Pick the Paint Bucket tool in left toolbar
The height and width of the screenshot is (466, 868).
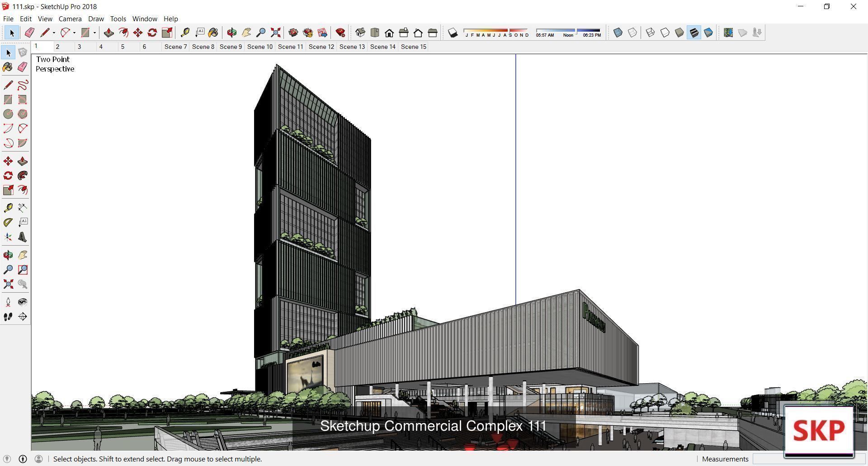pyautogui.click(x=8, y=67)
